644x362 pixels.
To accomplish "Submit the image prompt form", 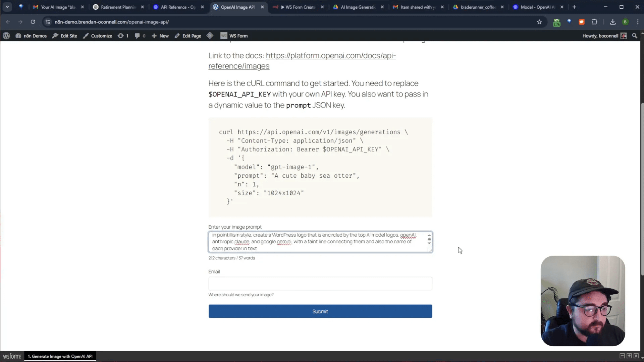I will [x=320, y=311].
